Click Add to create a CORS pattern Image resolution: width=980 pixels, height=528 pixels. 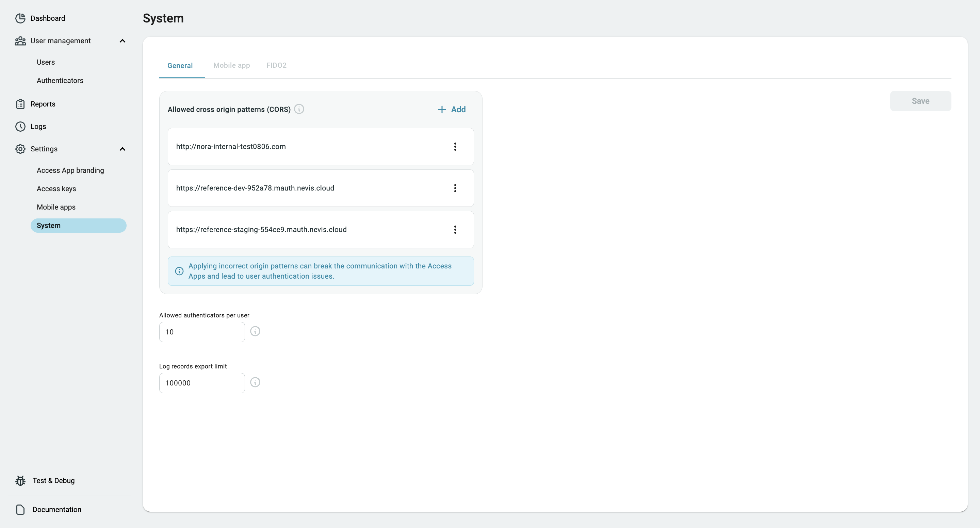452,110
